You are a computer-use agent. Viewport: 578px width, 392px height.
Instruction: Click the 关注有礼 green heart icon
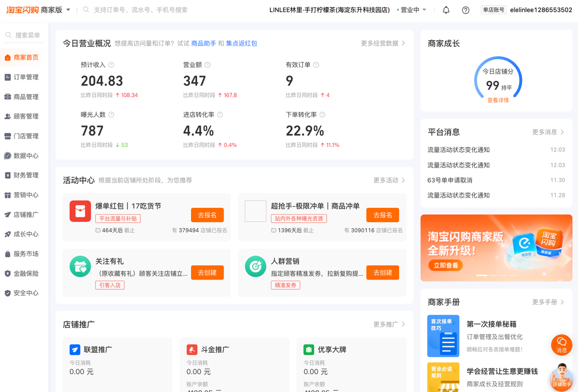pyautogui.click(x=80, y=267)
